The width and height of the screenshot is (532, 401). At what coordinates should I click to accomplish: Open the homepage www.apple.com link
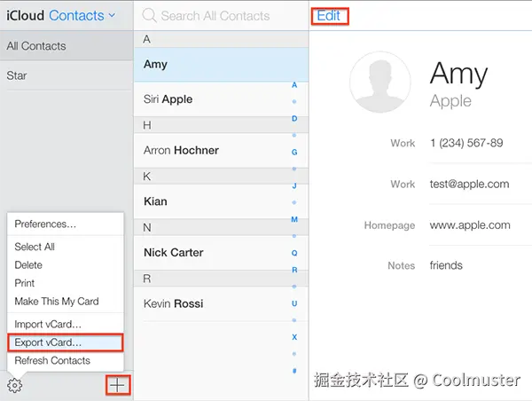(470, 224)
